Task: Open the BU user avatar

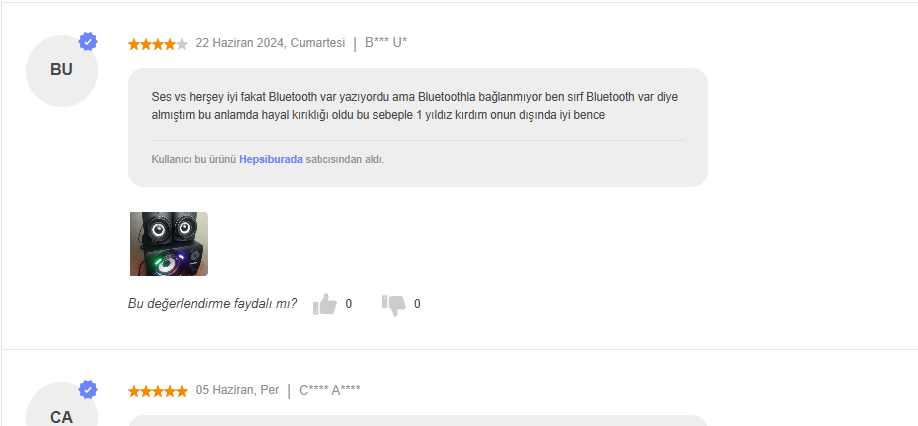Action: pos(61,70)
